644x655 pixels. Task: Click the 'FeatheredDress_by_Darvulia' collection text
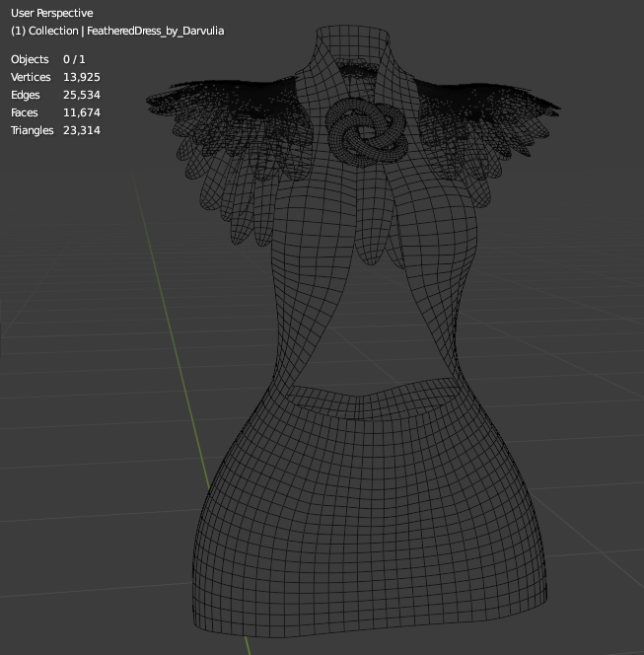tap(156, 32)
